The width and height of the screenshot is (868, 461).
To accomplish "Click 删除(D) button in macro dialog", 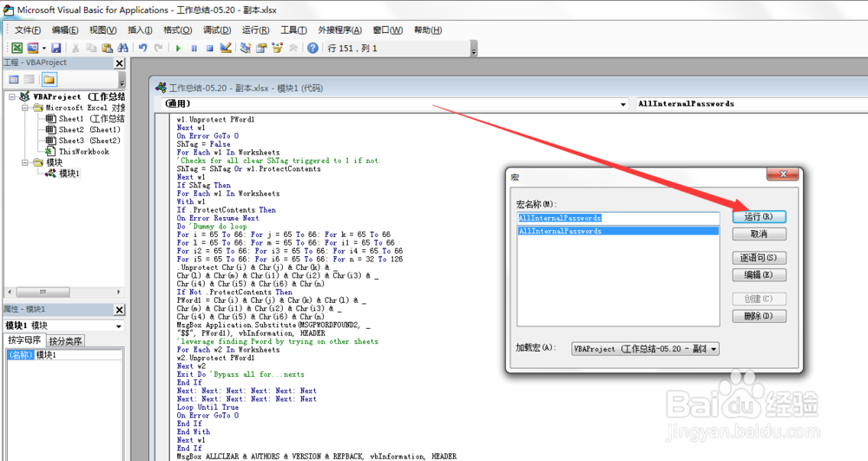I will click(x=759, y=316).
